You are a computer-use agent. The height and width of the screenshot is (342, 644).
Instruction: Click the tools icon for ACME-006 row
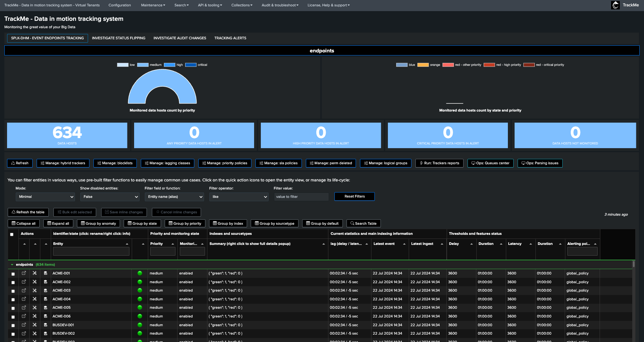click(35, 316)
